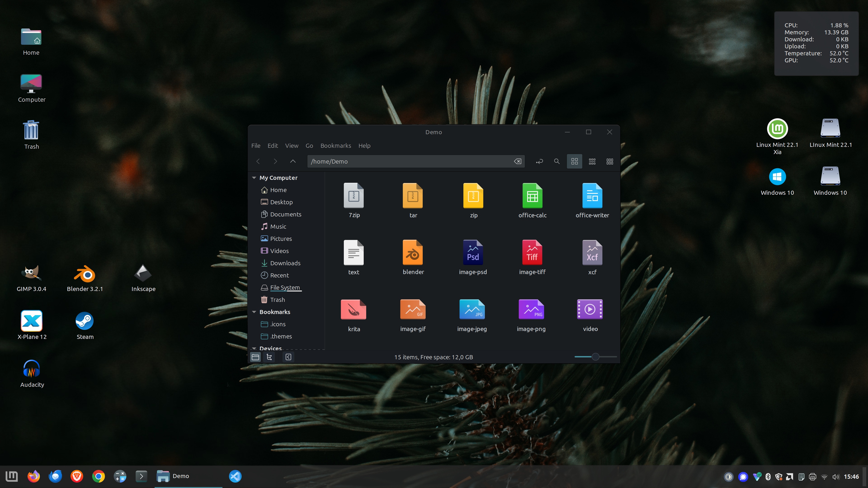Open volume control in system tray
Image resolution: width=868 pixels, height=488 pixels.
click(836, 476)
